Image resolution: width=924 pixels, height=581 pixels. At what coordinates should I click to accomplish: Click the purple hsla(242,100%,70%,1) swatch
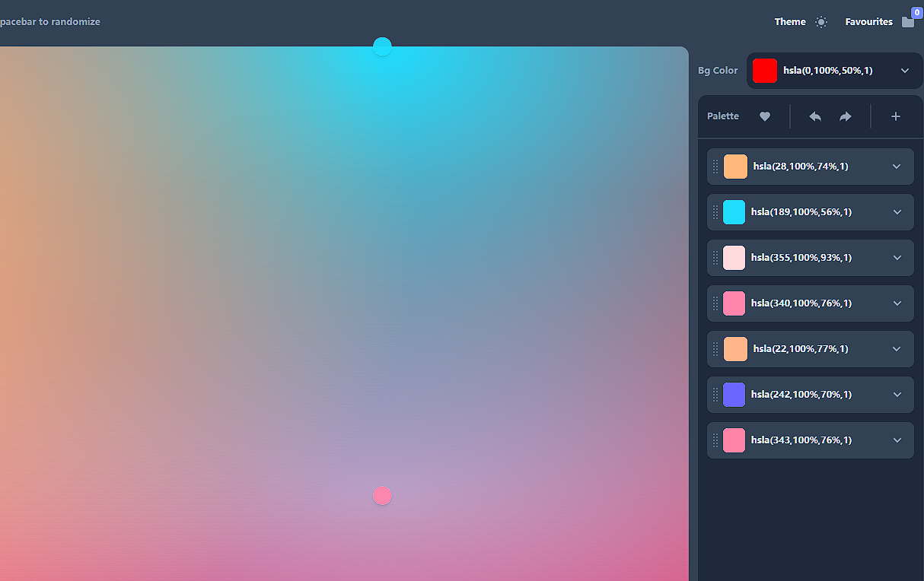(734, 395)
